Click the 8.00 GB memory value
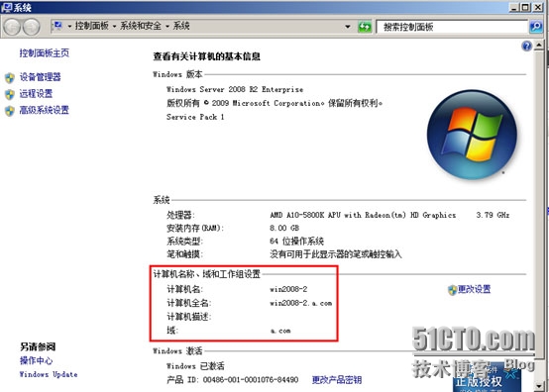The image size is (549, 392). click(284, 228)
